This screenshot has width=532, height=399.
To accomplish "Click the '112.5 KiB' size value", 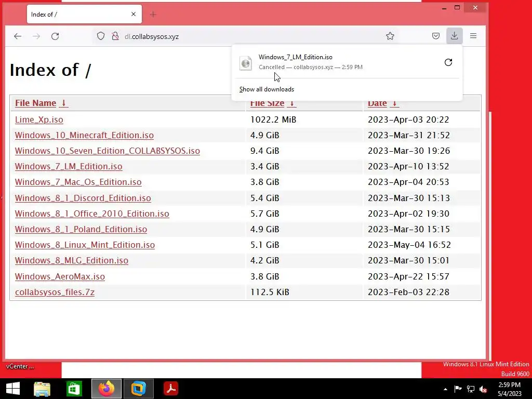I will tap(270, 292).
